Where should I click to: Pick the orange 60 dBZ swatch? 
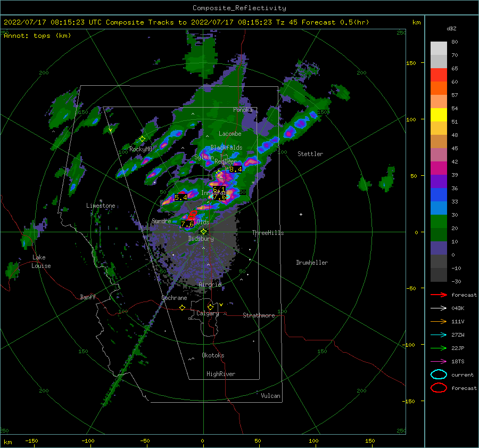pos(439,88)
